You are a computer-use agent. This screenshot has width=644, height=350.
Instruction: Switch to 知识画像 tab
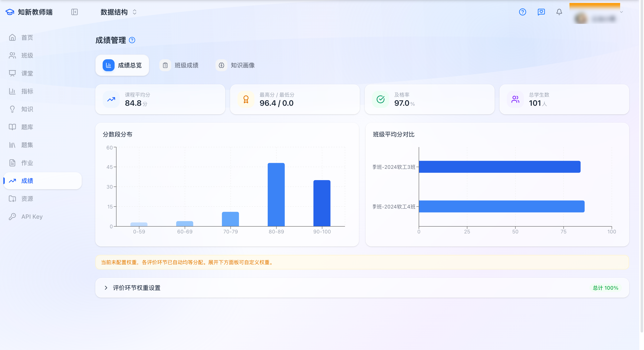[x=235, y=65]
